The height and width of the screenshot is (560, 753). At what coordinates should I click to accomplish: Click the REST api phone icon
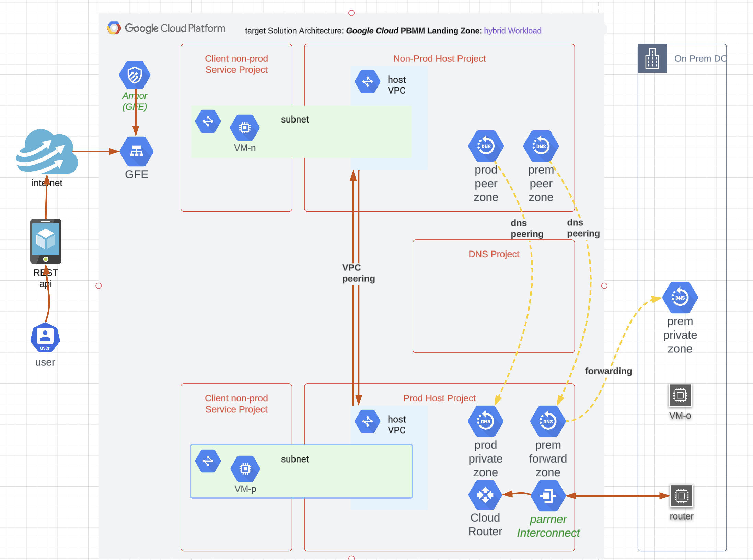tap(45, 241)
